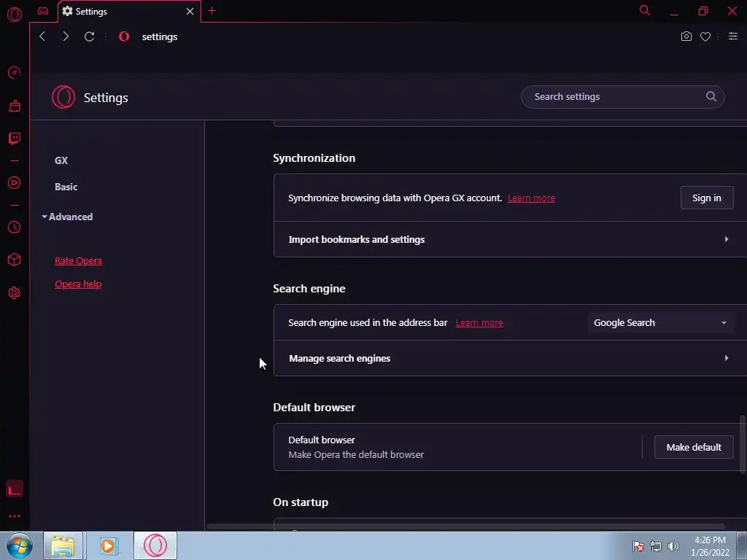Add page to bookmarks heart icon

[705, 36]
